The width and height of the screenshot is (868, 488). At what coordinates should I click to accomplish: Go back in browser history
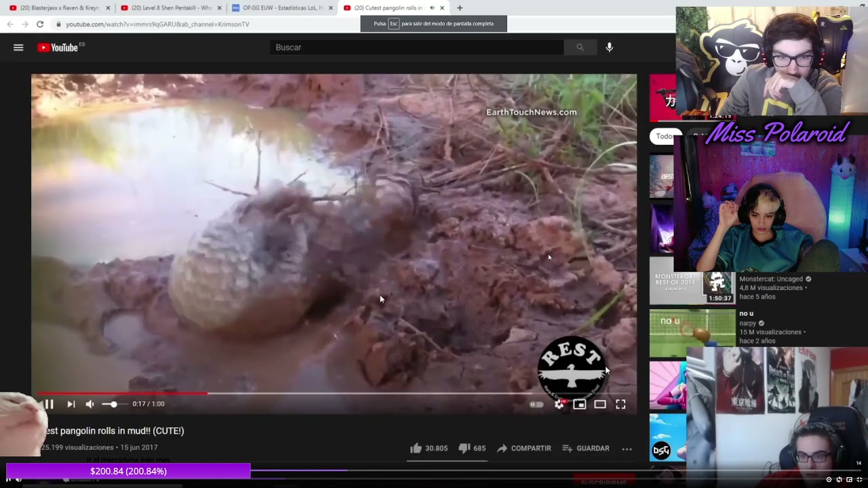coord(10,24)
